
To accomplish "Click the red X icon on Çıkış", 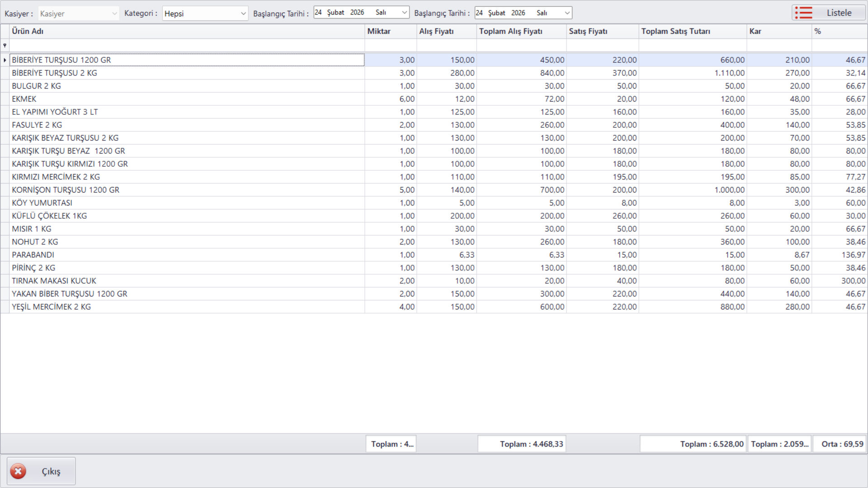I will click(x=18, y=471).
